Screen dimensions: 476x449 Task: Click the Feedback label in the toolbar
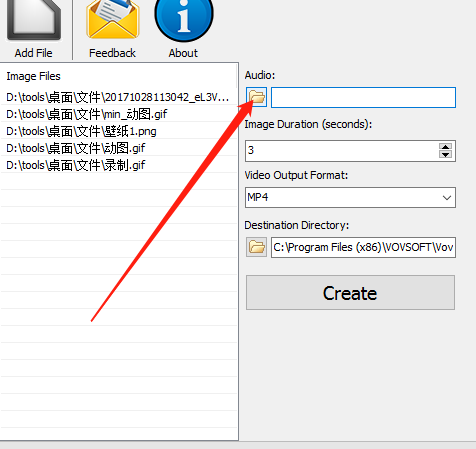[x=112, y=53]
